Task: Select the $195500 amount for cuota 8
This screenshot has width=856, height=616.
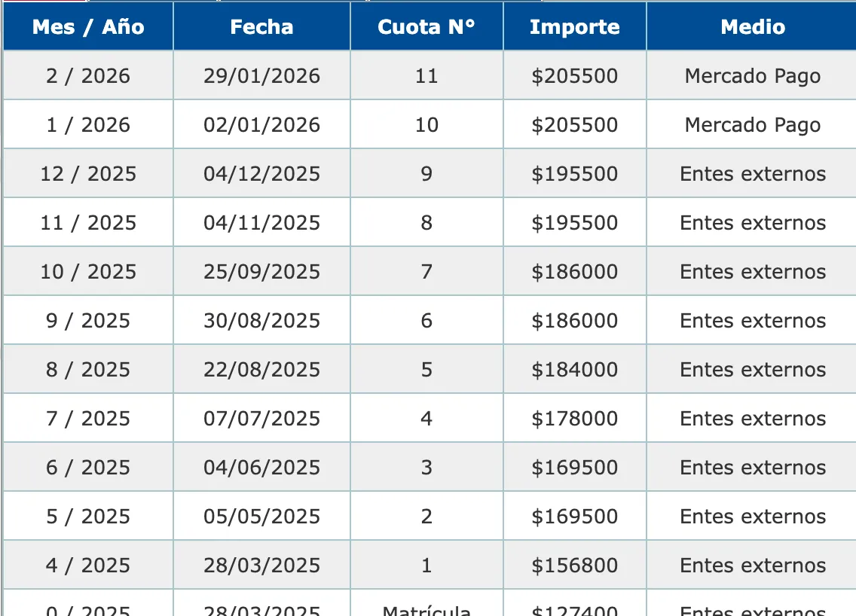Action: coord(574,223)
